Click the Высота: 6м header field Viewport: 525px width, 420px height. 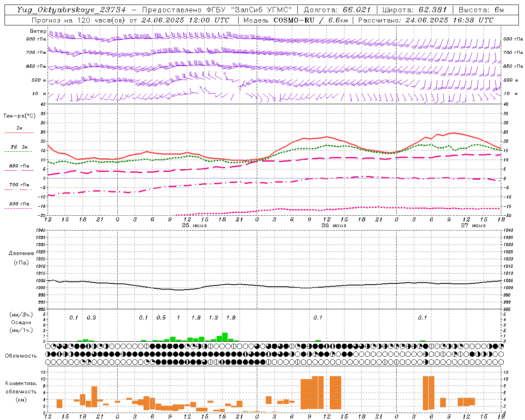click(481, 10)
